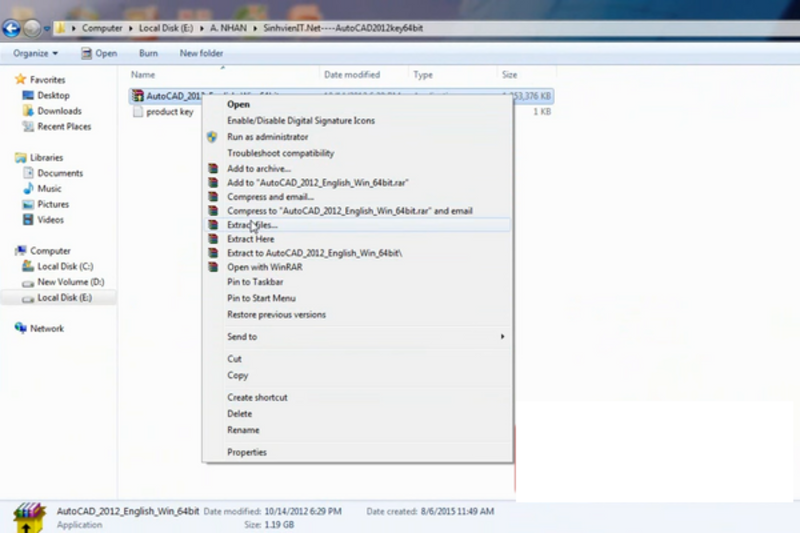Click WinRAR icon beside Add to archive...
Screen dimensions: 800x533
click(213, 168)
